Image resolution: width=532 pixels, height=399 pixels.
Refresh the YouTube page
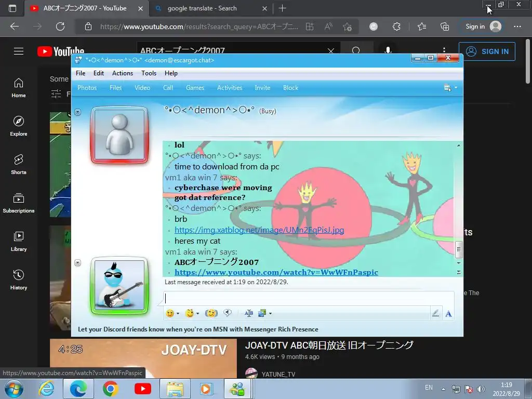pos(60,26)
